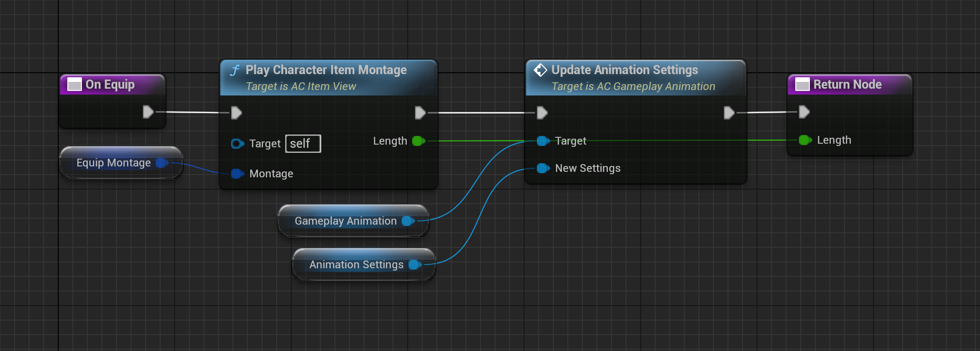Image resolution: width=980 pixels, height=351 pixels.
Task: Select the Update Animation Settings node title
Action: [x=625, y=70]
